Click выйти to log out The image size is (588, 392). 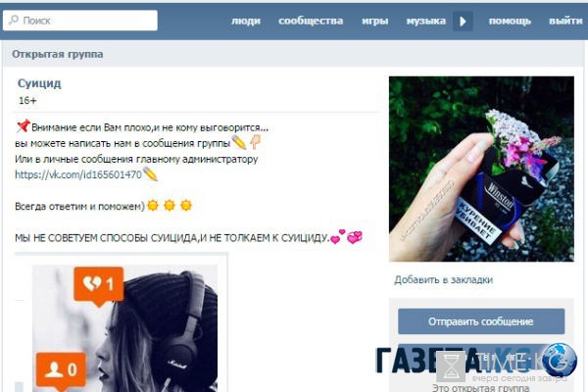pos(565,21)
